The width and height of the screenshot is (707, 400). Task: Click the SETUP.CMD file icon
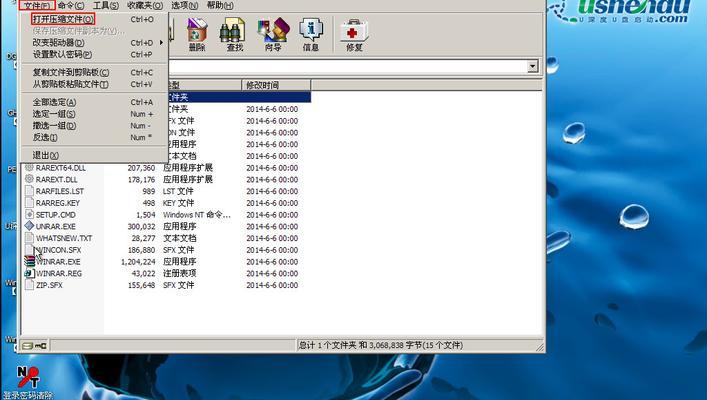(x=29, y=215)
